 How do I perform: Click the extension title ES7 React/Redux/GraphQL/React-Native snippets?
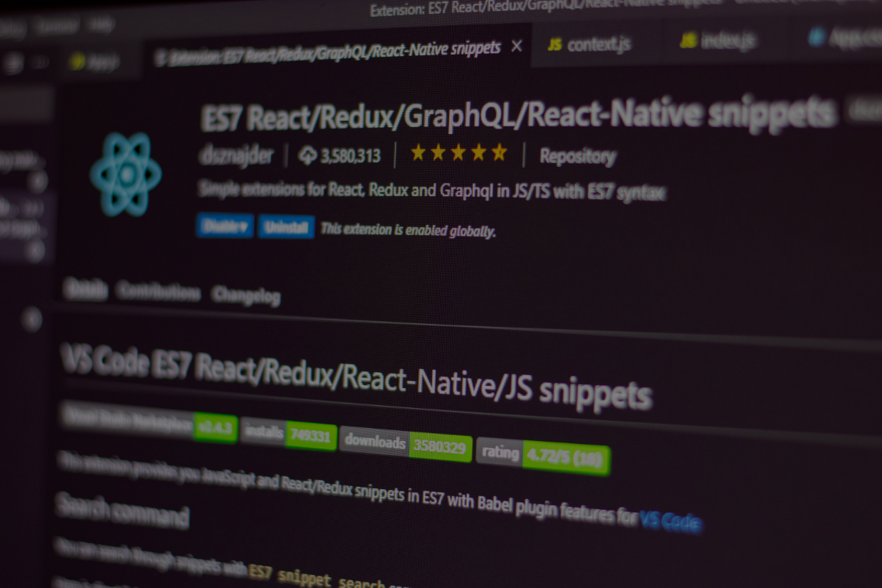pos(518,116)
